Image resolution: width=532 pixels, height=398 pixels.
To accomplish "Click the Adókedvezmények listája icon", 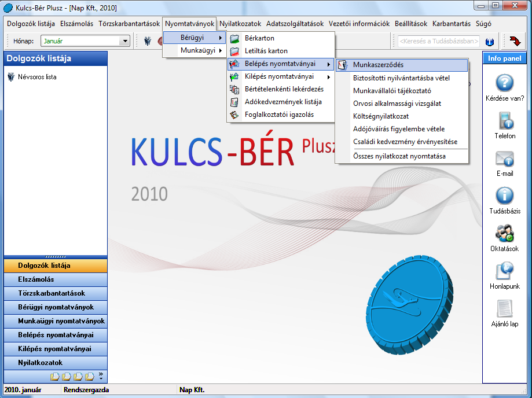I will (x=234, y=102).
